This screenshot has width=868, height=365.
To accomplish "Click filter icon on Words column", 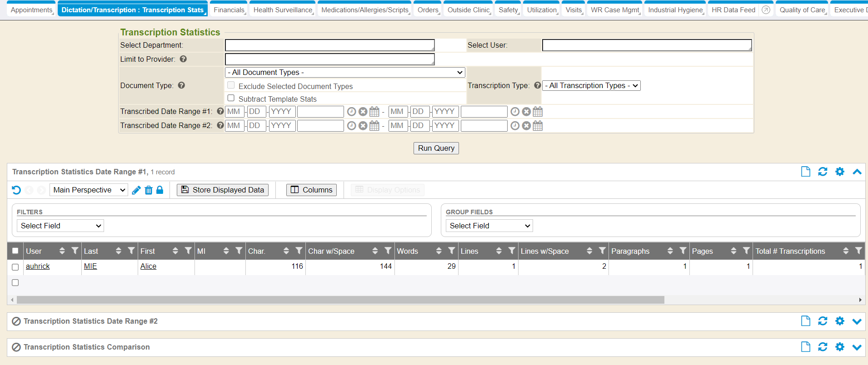I will 451,251.
